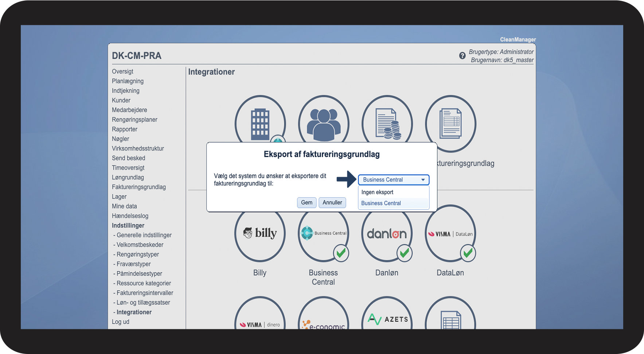The height and width of the screenshot is (354, 644).
Task: Click Log ud in the sidebar
Action: (x=121, y=322)
